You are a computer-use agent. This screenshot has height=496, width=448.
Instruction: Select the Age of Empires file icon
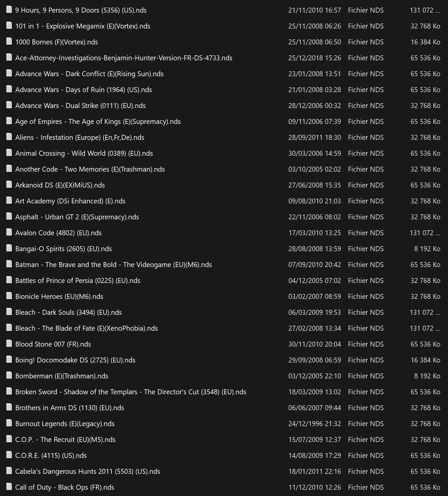click(x=9, y=121)
